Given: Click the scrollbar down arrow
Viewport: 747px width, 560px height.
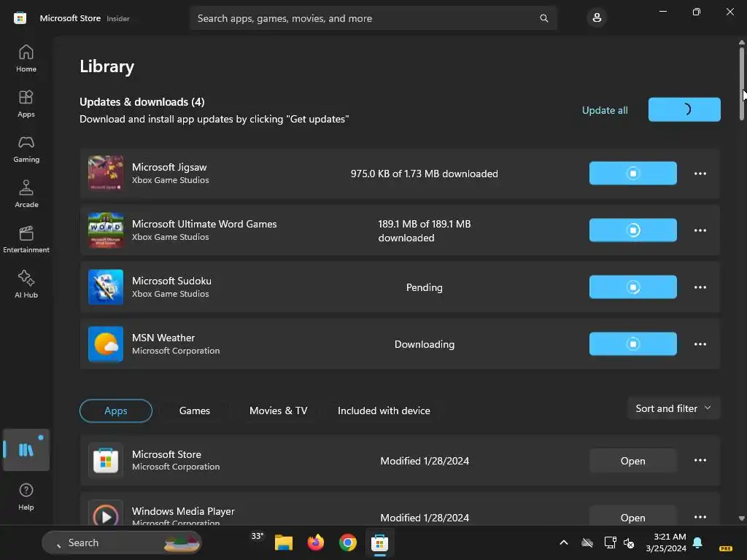Looking at the screenshot, I should pos(742,518).
